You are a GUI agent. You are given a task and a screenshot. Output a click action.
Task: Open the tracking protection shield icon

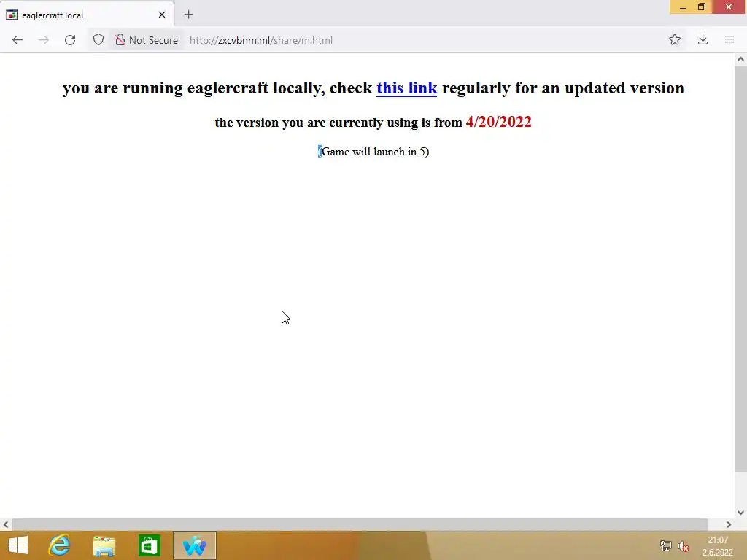click(x=98, y=40)
